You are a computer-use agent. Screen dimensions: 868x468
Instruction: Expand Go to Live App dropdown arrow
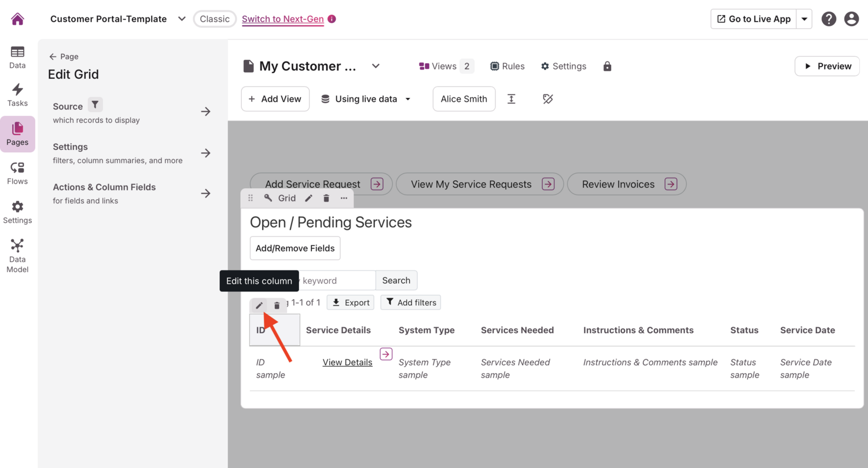click(804, 19)
